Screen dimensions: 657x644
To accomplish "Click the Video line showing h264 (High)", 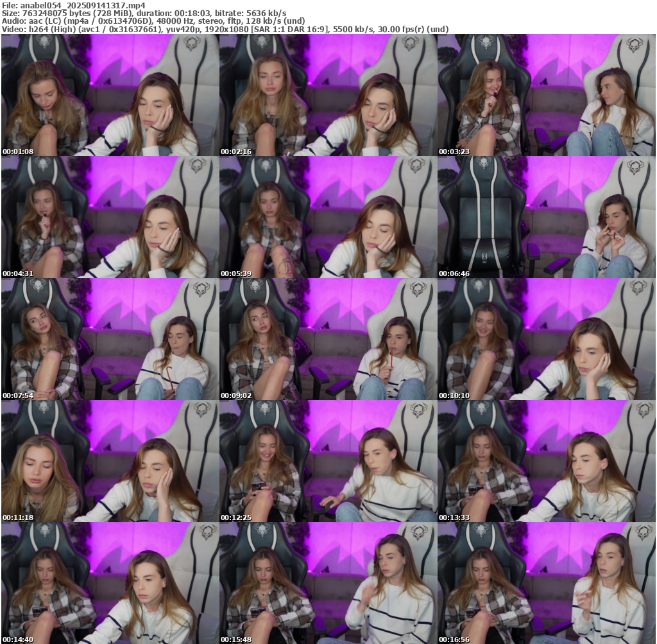I will tap(225, 29).
